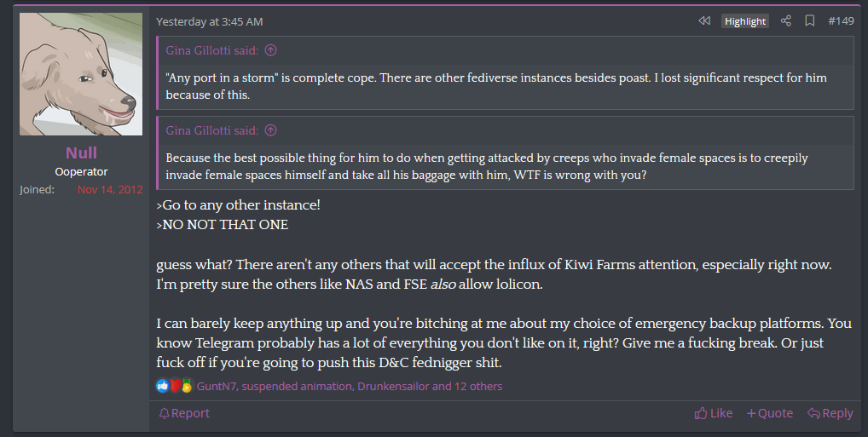Click the Yesterday at 3:45 AM timestamp

[x=209, y=21]
